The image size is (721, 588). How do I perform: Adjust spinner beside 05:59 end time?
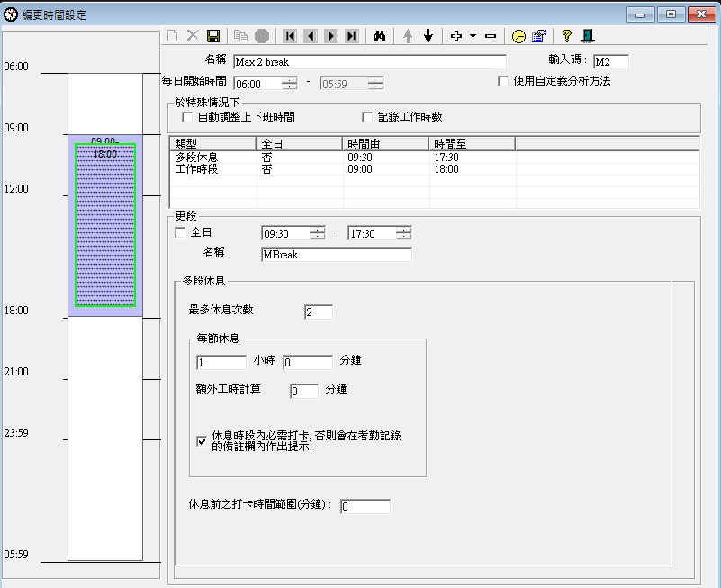pyautogui.click(x=376, y=84)
